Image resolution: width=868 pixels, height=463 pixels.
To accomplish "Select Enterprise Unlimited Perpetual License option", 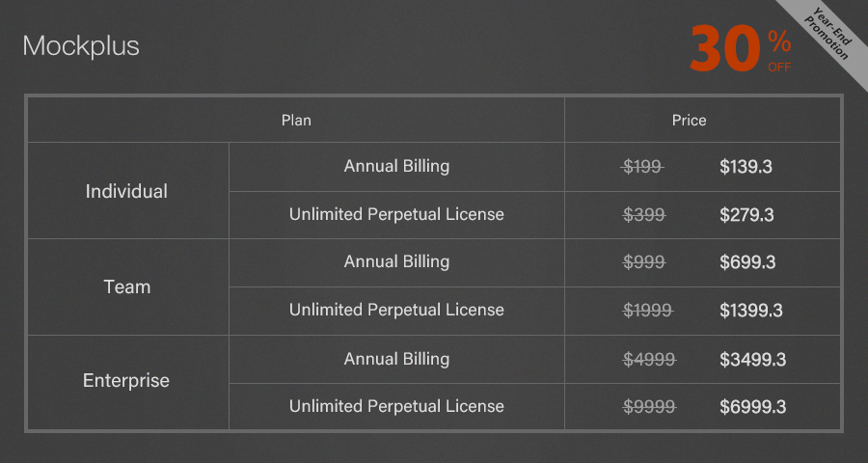I will click(x=396, y=406).
